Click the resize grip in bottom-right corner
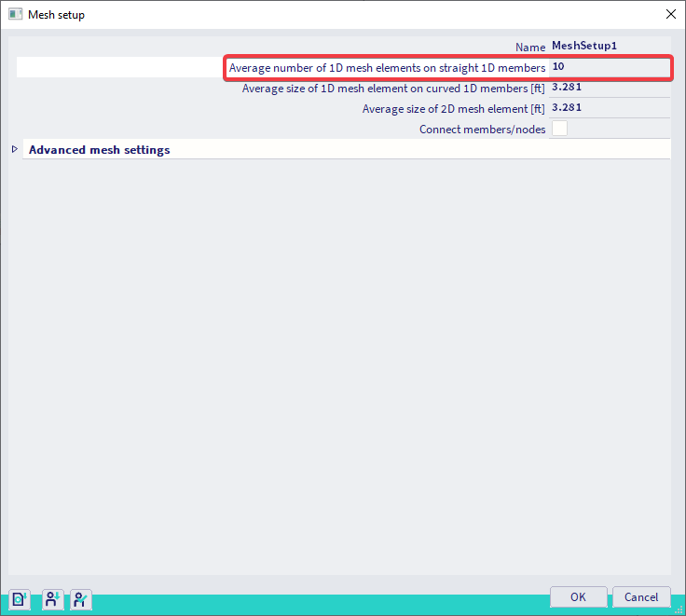Screen dimensions: 686x616 tap(679, 609)
